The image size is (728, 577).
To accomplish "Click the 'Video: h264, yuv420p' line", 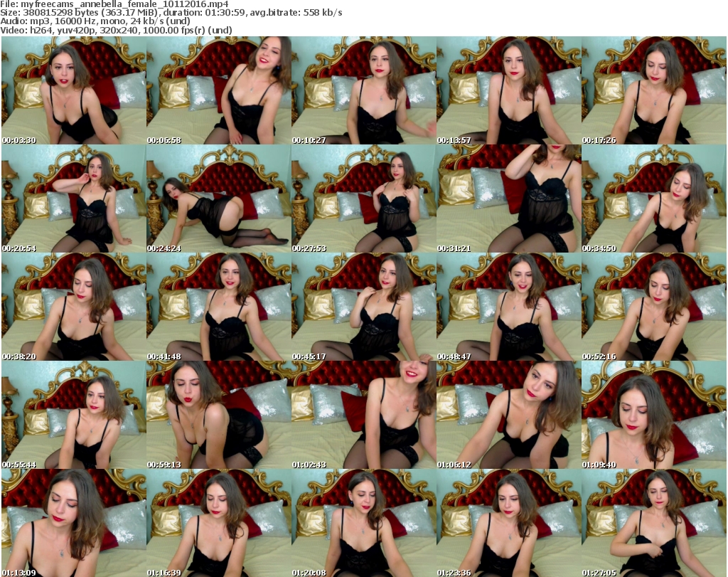I will tap(116, 31).
